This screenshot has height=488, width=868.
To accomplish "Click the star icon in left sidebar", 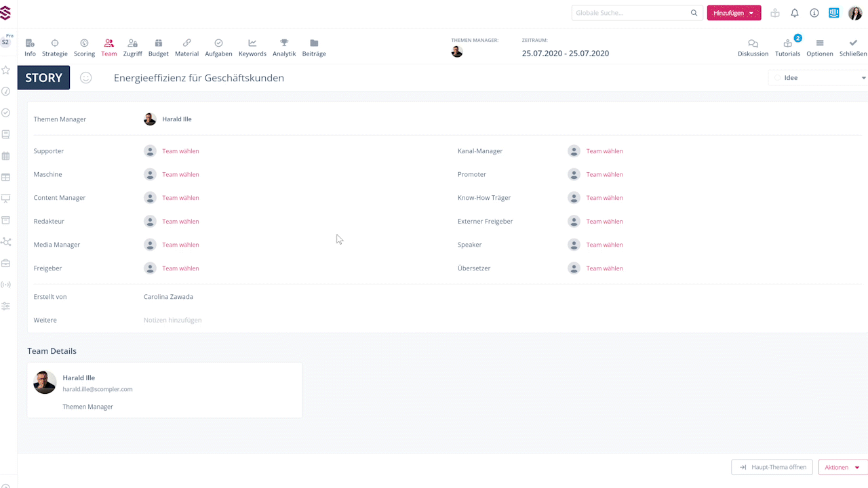I will pos(5,70).
